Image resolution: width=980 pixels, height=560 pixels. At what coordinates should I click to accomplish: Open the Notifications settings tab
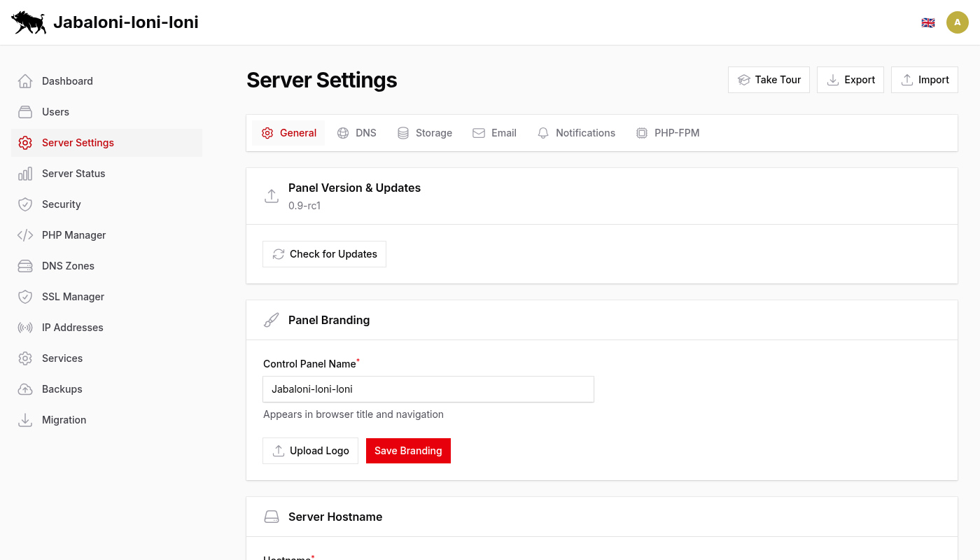[x=576, y=132]
